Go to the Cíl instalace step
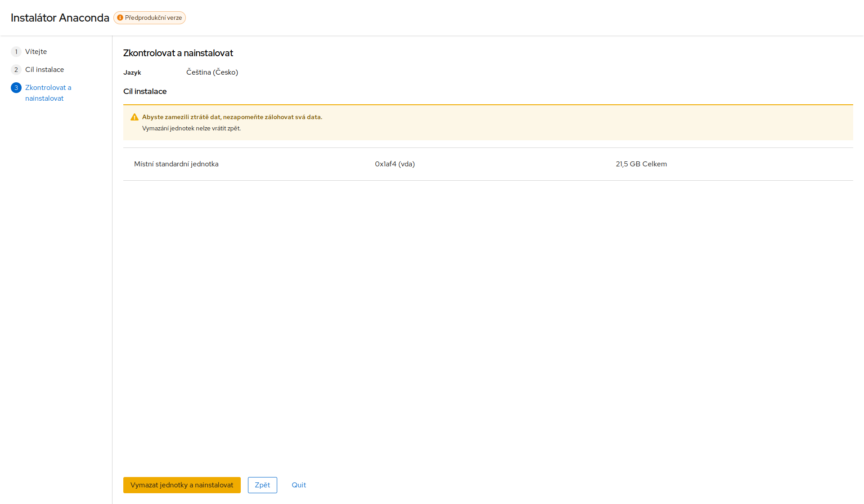 45,70
